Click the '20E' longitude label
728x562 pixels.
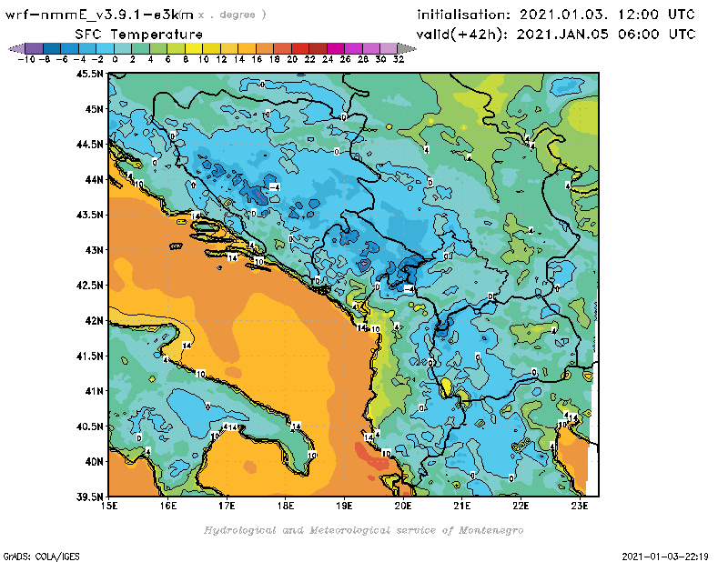pos(403,506)
